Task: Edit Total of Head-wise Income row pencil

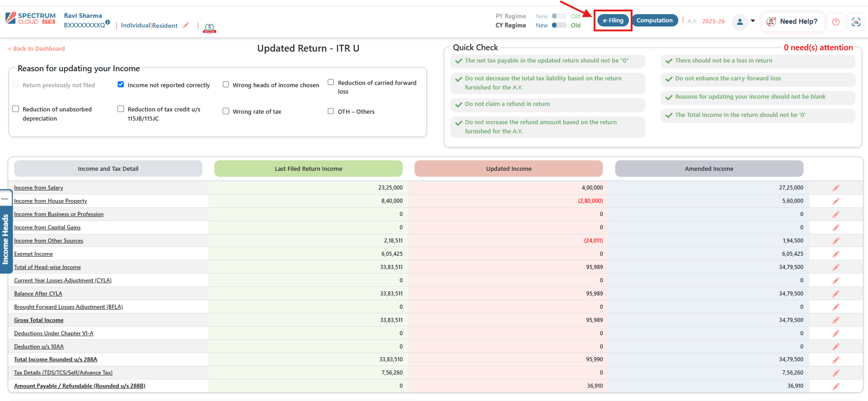Action: [x=836, y=268]
